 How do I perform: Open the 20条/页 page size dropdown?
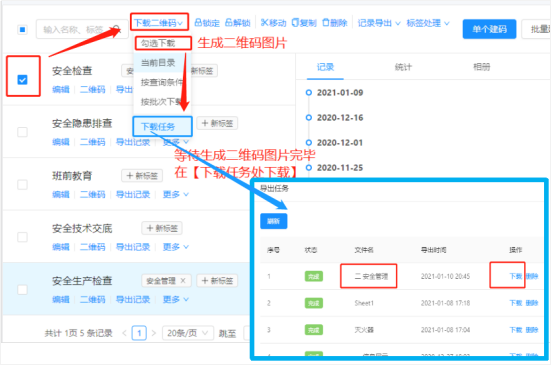[188, 333]
